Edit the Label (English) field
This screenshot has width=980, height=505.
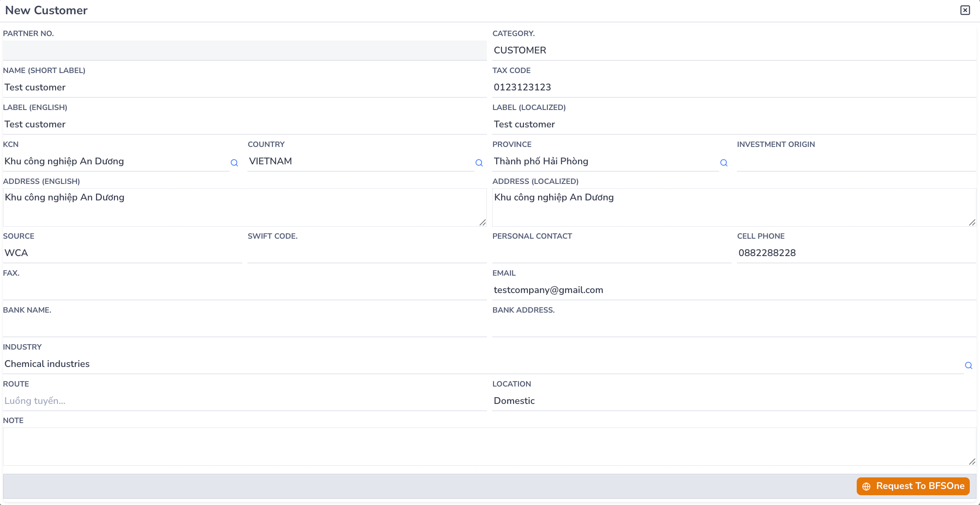245,124
